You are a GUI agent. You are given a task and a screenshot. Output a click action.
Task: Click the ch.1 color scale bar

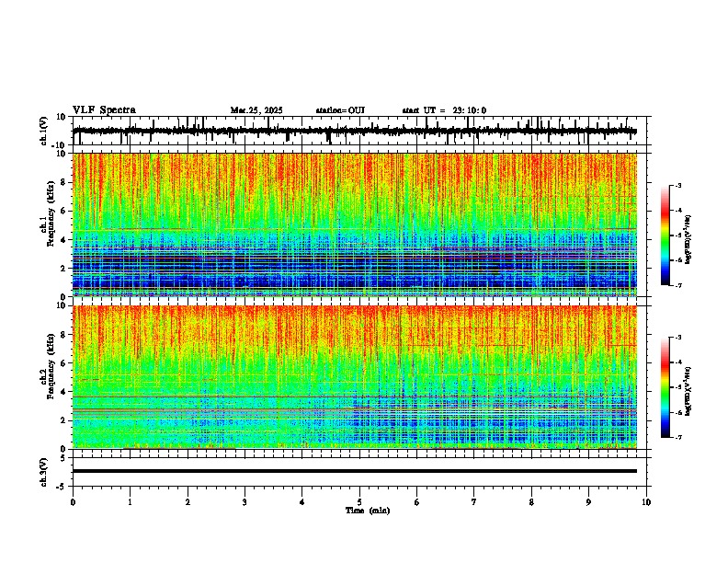[665, 236]
